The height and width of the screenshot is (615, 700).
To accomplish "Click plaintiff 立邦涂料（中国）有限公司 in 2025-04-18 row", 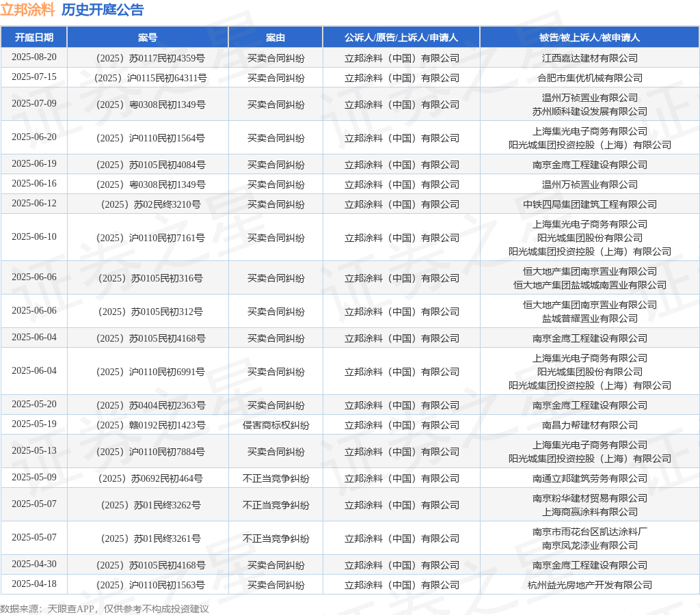I will pyautogui.click(x=402, y=585).
